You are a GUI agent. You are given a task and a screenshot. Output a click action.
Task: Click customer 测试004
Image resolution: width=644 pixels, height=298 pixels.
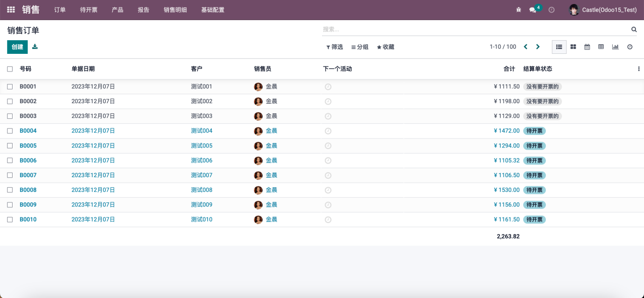[202, 131]
